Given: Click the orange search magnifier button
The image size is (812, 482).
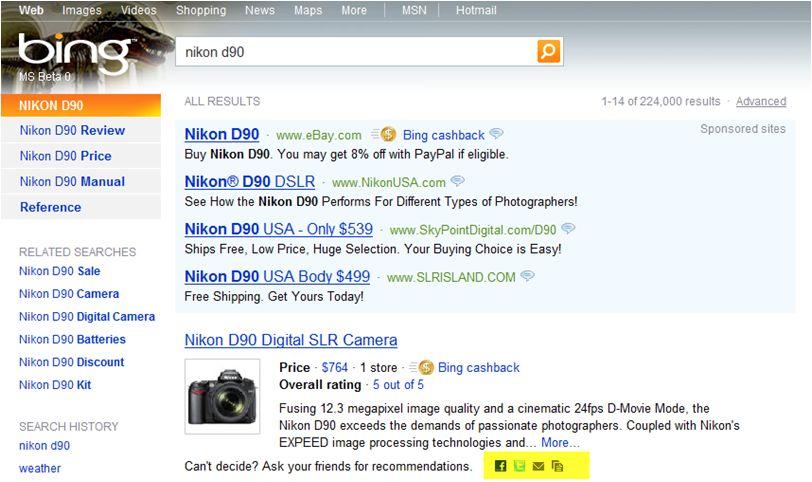Looking at the screenshot, I should 549,51.
